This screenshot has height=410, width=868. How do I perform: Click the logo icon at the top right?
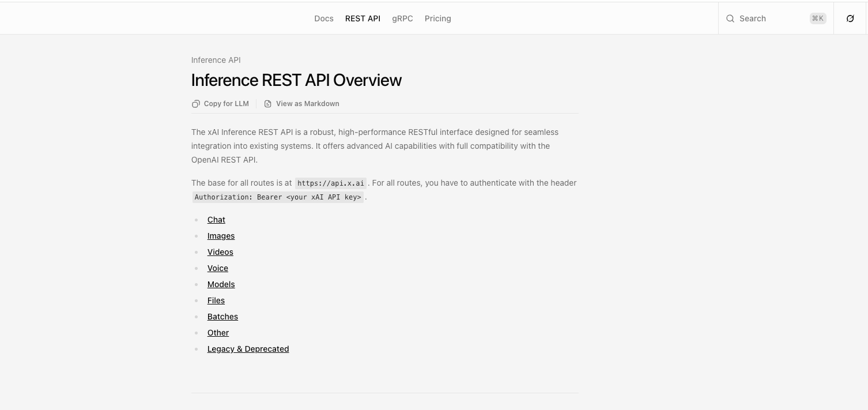(x=850, y=18)
